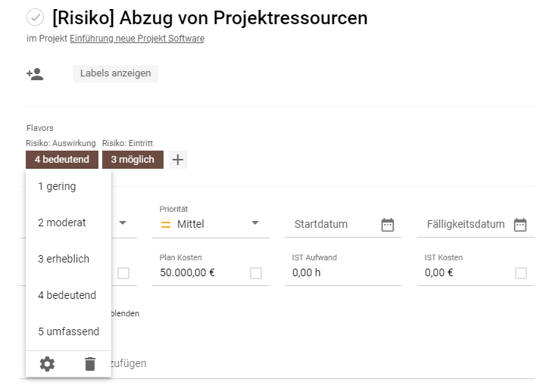The height and width of the screenshot is (392, 549).
Task: Mark the risk task as complete
Action: click(35, 17)
